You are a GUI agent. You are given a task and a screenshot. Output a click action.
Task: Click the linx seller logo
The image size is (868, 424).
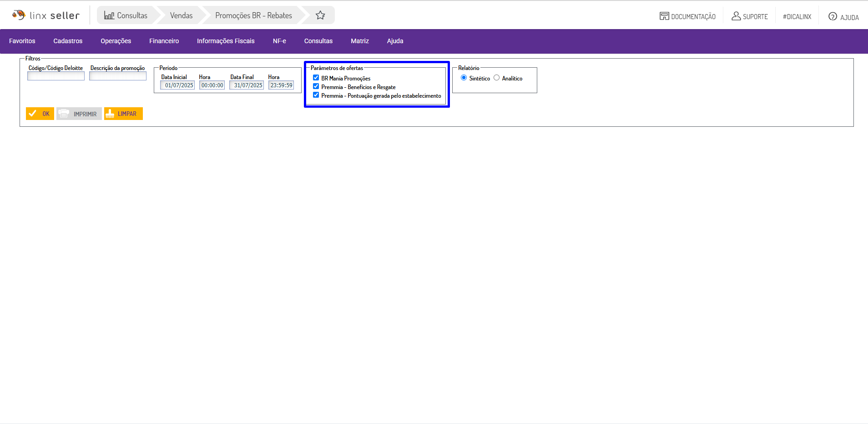click(46, 15)
